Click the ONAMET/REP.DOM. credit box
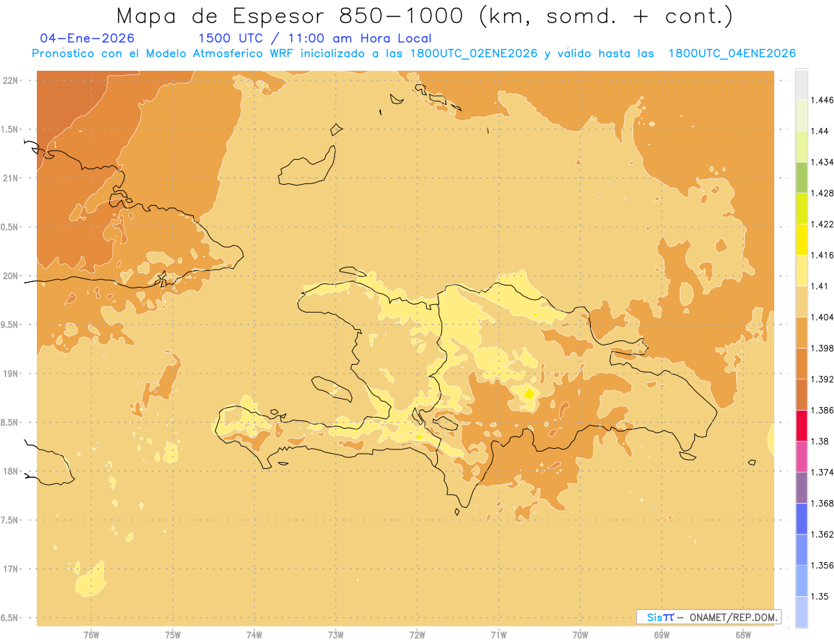Viewport: 834px width, 644px height. coord(708,617)
